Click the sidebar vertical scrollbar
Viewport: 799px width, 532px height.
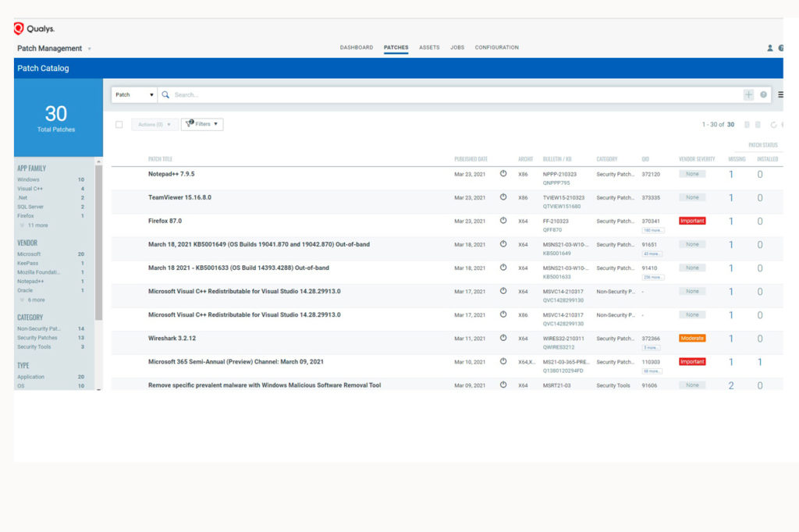(98, 242)
